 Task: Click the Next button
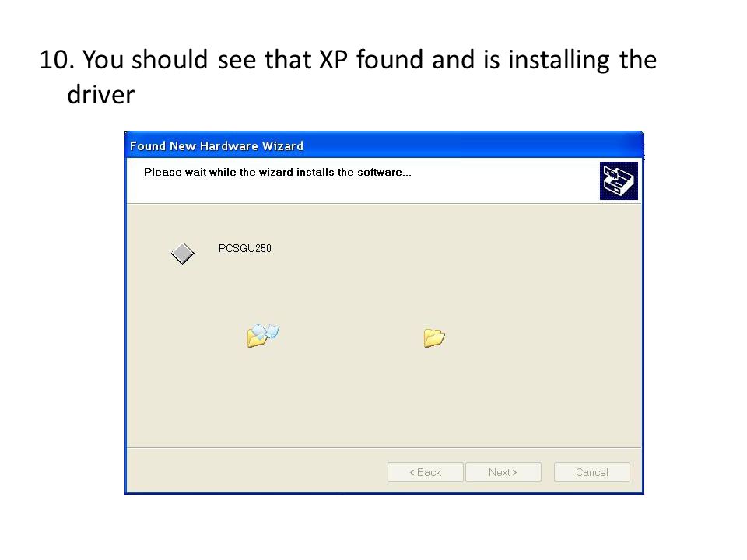click(x=503, y=472)
